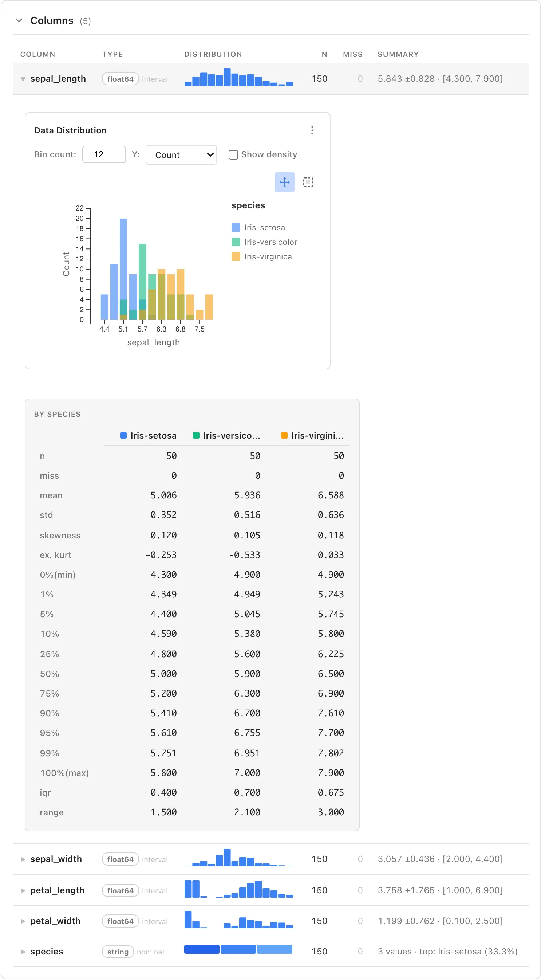Click the float64 badge for petal_width
541x980 pixels.
120,921
